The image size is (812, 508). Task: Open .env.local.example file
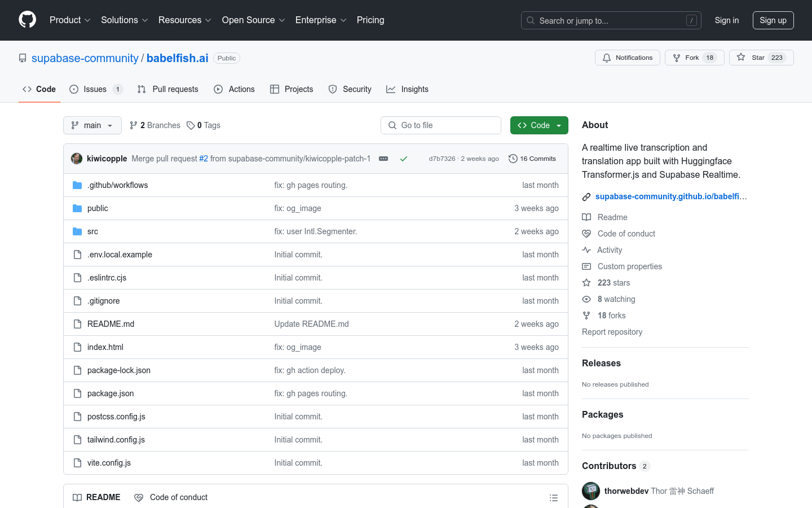click(x=120, y=255)
